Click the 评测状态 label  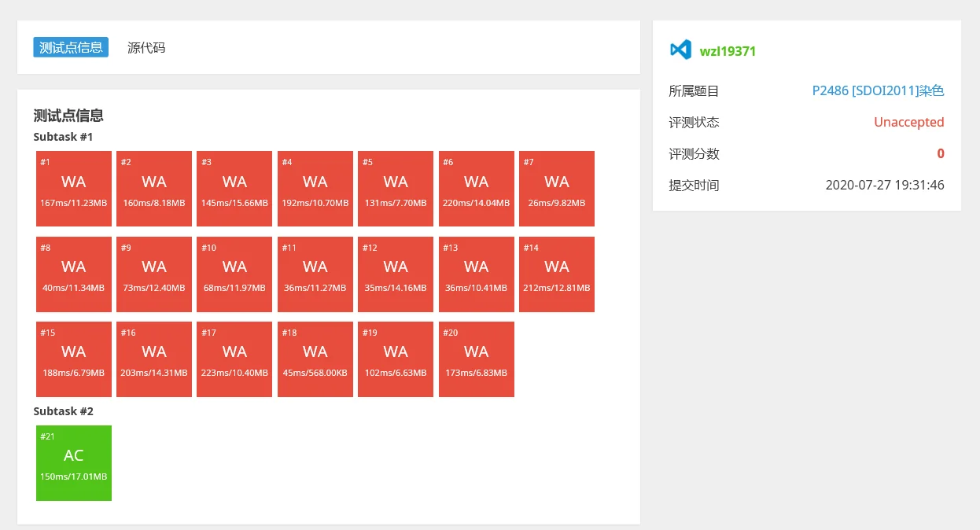click(x=694, y=123)
